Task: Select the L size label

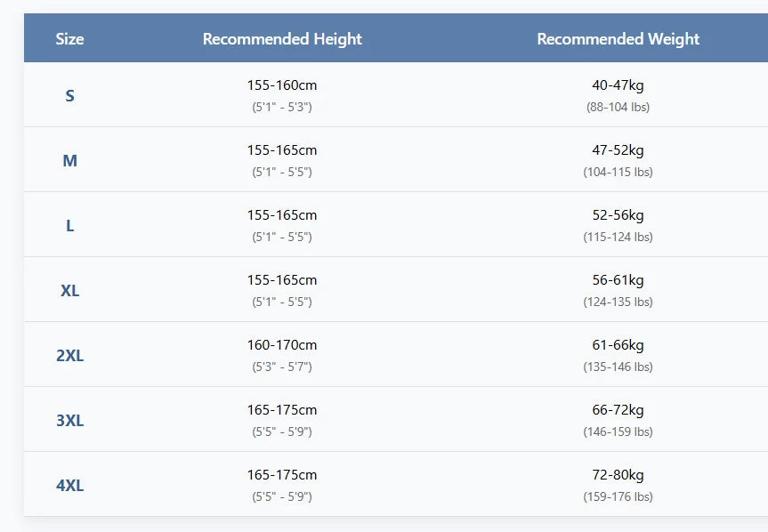Action: click(69, 226)
